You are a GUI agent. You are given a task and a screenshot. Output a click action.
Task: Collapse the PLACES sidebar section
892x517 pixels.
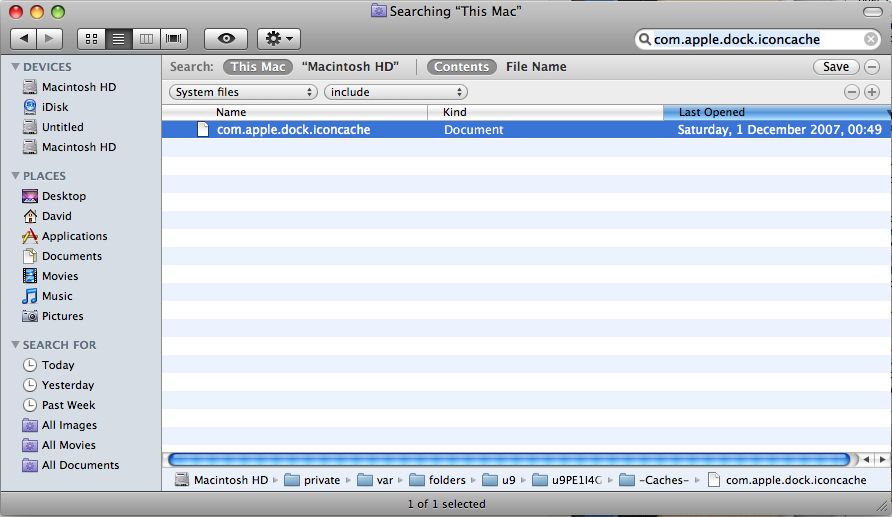point(15,176)
